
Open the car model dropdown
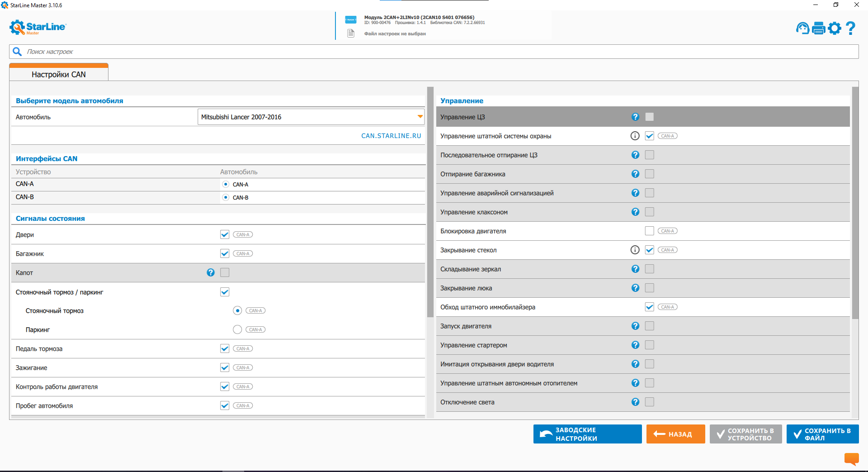pos(311,117)
